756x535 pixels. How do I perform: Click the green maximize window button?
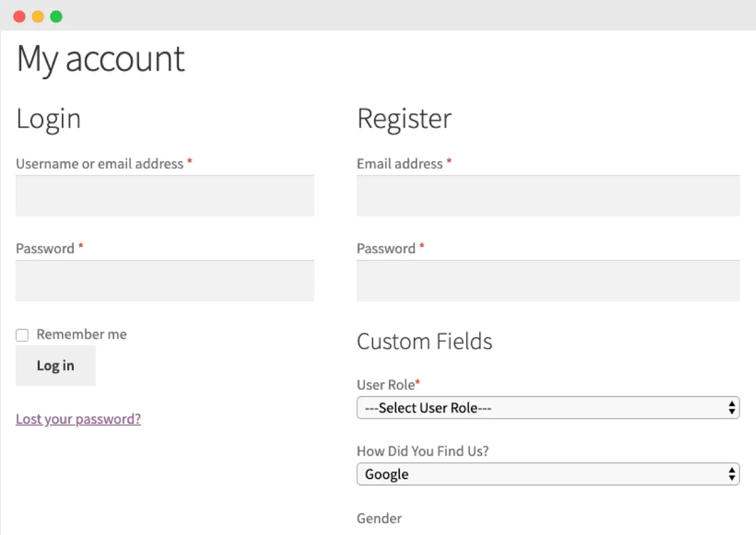click(56, 17)
